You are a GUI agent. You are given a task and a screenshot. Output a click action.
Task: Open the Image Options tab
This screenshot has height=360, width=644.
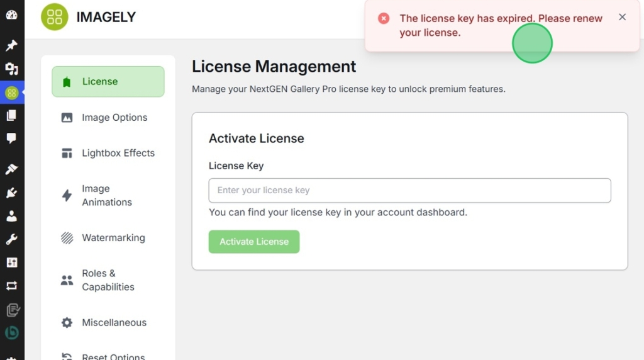click(x=108, y=118)
